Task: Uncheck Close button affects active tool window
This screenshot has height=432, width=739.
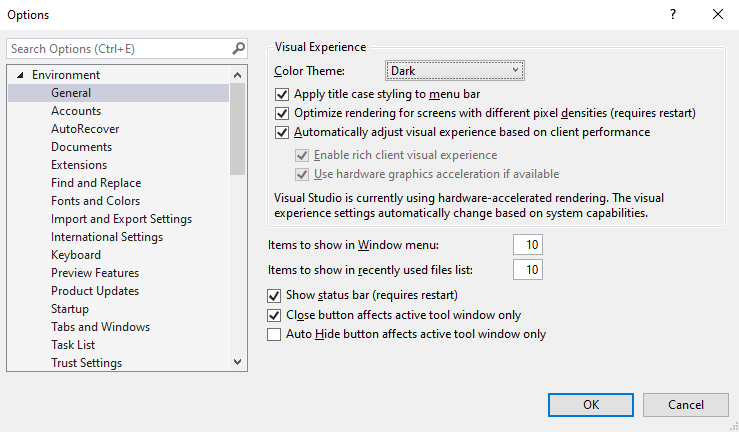Action: click(275, 315)
